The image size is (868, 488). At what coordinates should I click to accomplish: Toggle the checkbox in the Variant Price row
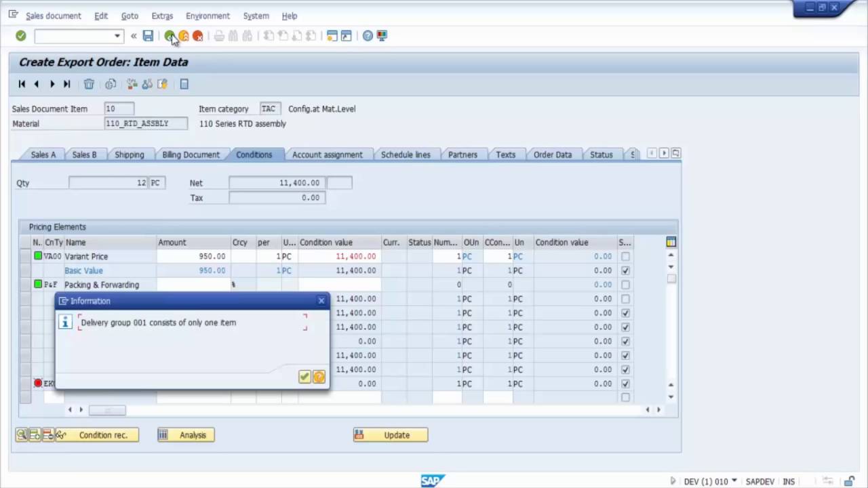pos(625,256)
